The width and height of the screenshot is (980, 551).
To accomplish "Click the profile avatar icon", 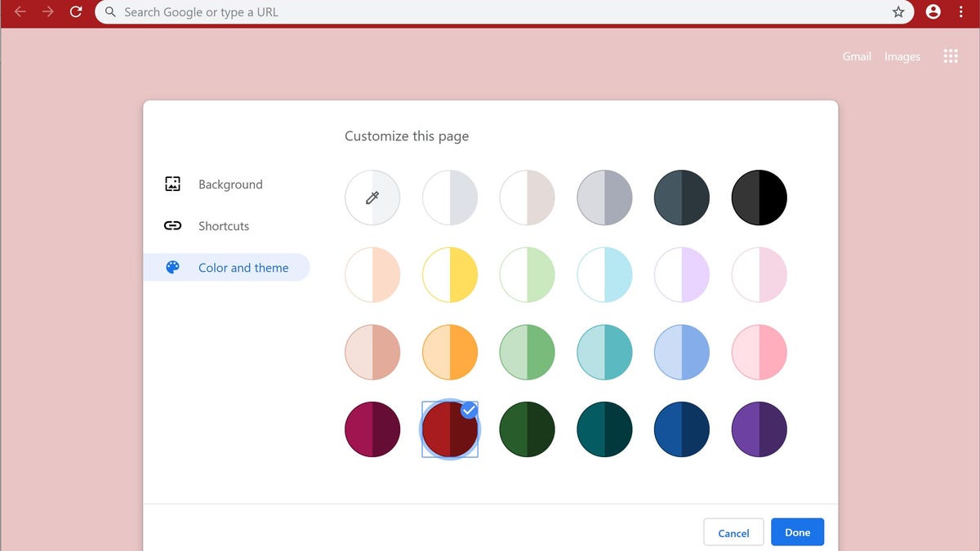I will click(x=933, y=12).
